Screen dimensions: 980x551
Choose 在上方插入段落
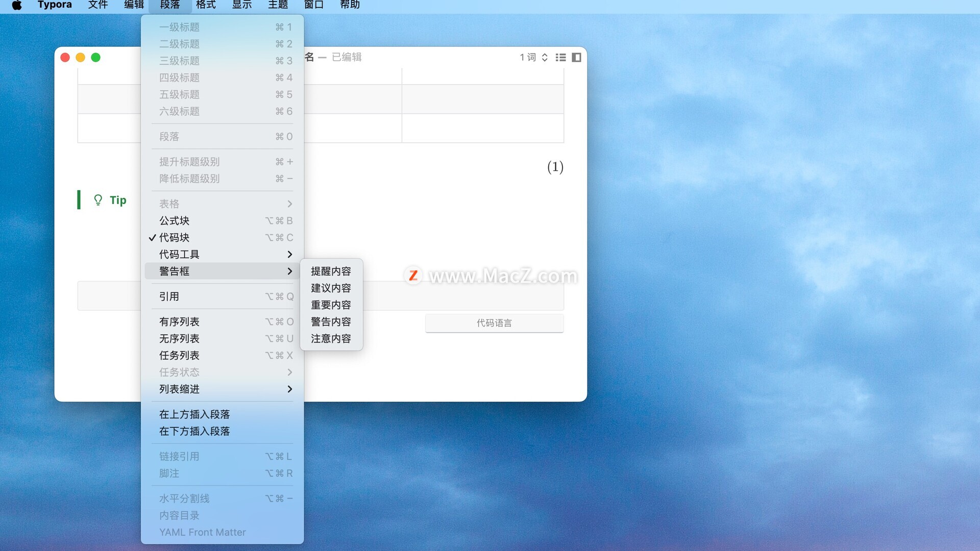222,414
